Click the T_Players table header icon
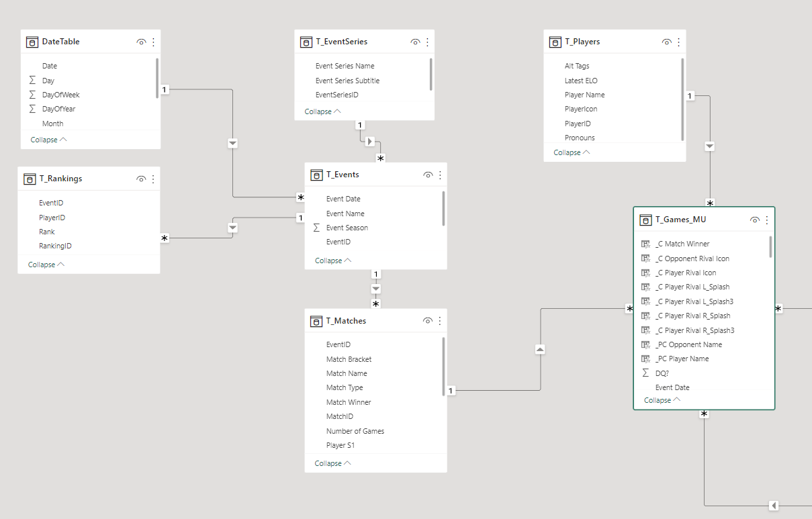Screen dimensions: 812x519 coord(555,42)
